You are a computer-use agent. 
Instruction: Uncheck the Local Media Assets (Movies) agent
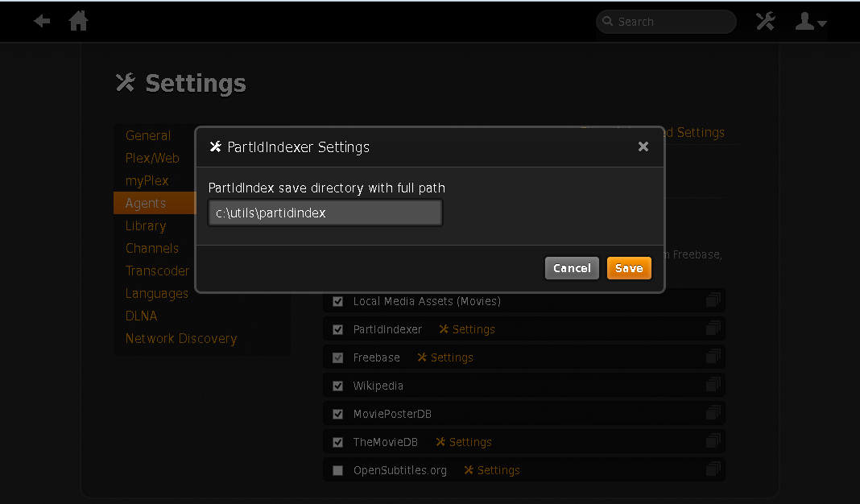pyautogui.click(x=337, y=301)
